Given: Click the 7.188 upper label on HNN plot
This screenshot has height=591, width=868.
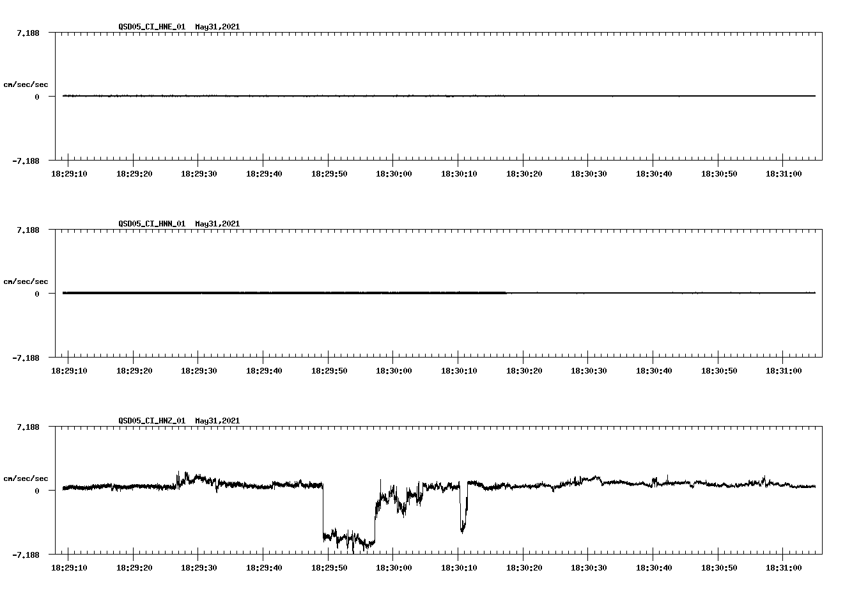Looking at the screenshot, I should pyautogui.click(x=28, y=230).
